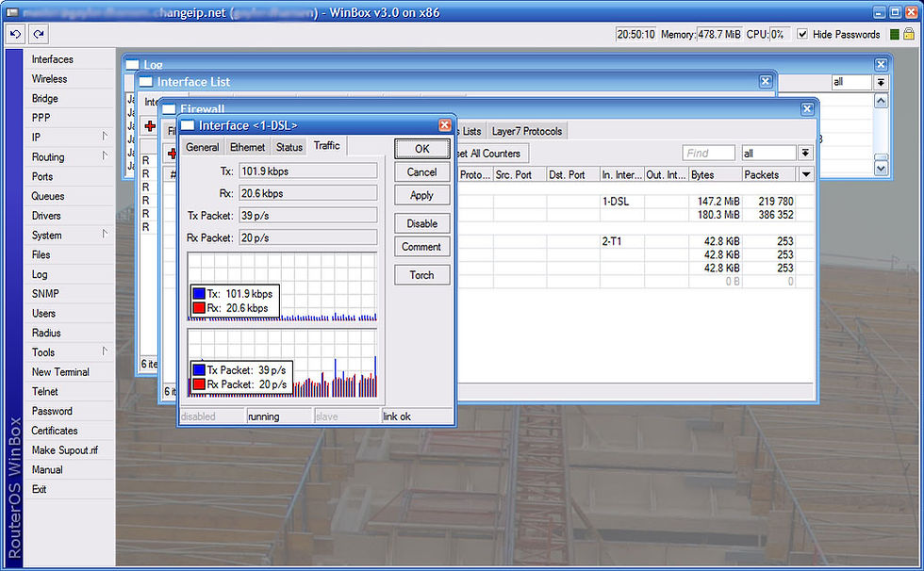Click the Memory value 478.7 MiB
Screen dimensions: 924x571
[x=718, y=34]
